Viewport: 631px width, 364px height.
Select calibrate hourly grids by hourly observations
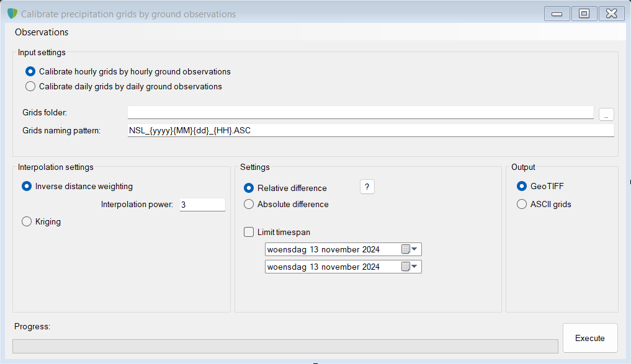(30, 71)
